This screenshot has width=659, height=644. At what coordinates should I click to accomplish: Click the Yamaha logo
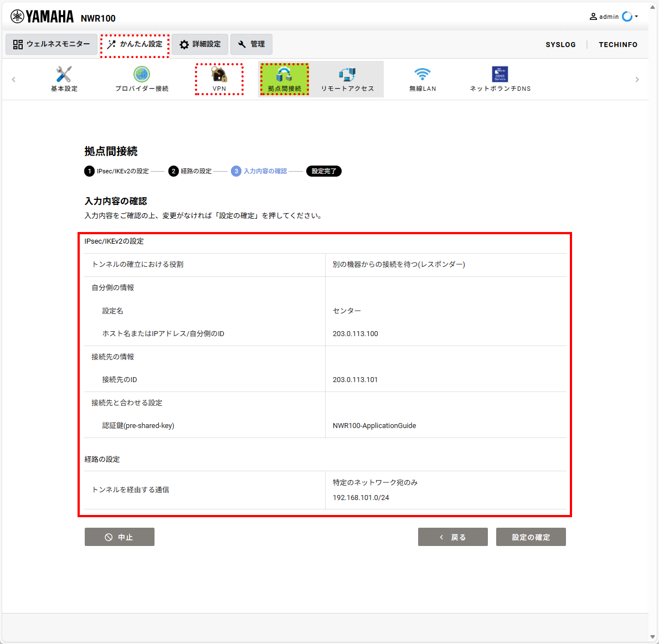pyautogui.click(x=42, y=17)
